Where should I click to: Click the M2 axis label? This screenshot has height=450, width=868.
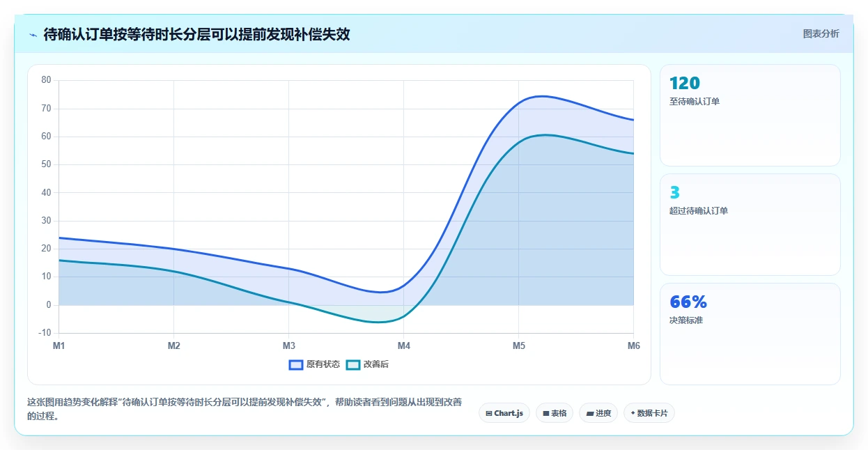click(x=173, y=346)
